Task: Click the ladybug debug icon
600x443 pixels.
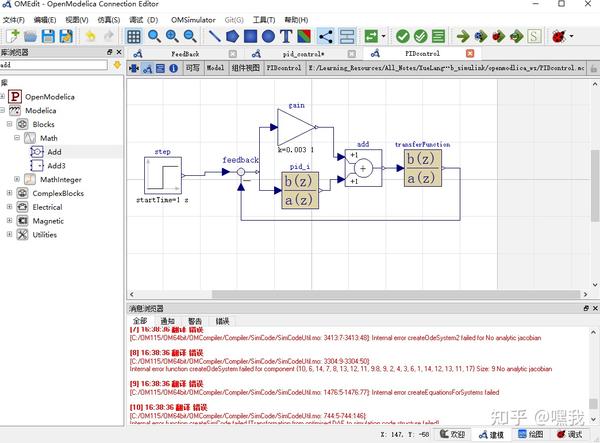Action: tap(559, 36)
